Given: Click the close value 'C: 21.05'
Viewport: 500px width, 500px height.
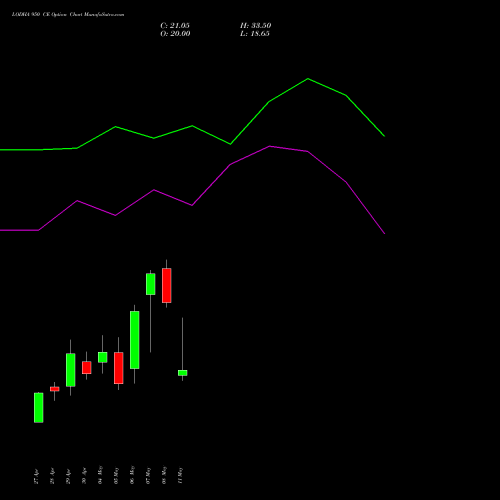Looking at the screenshot, I should tap(175, 26).
